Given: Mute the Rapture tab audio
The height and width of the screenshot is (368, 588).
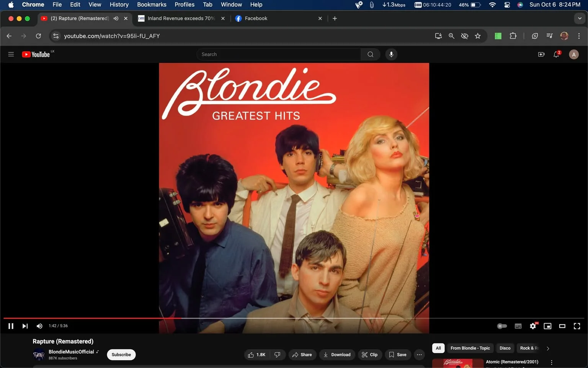Looking at the screenshot, I should [116, 18].
